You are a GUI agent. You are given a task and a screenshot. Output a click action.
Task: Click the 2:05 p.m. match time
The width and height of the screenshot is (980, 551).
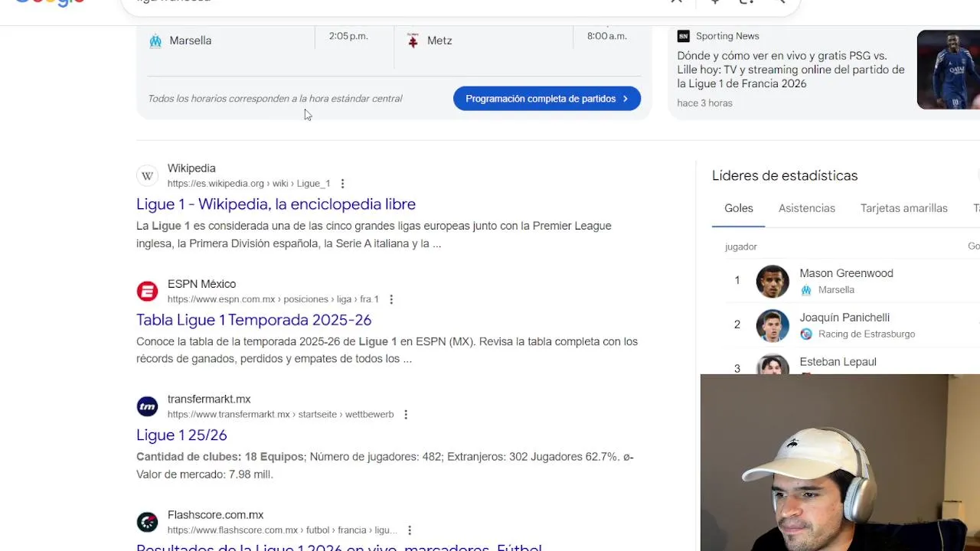coord(348,36)
